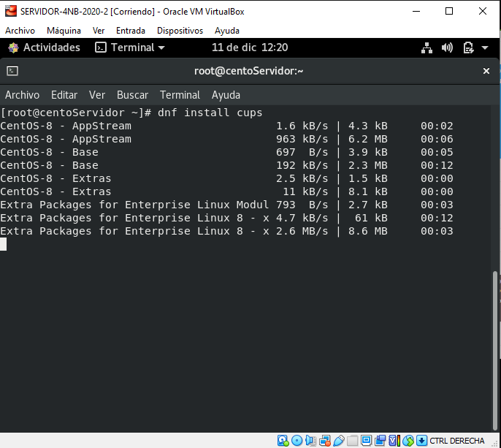This screenshot has width=501, height=448.
Task: Open VirtualBox Dispositivos menu
Action: click(x=180, y=31)
